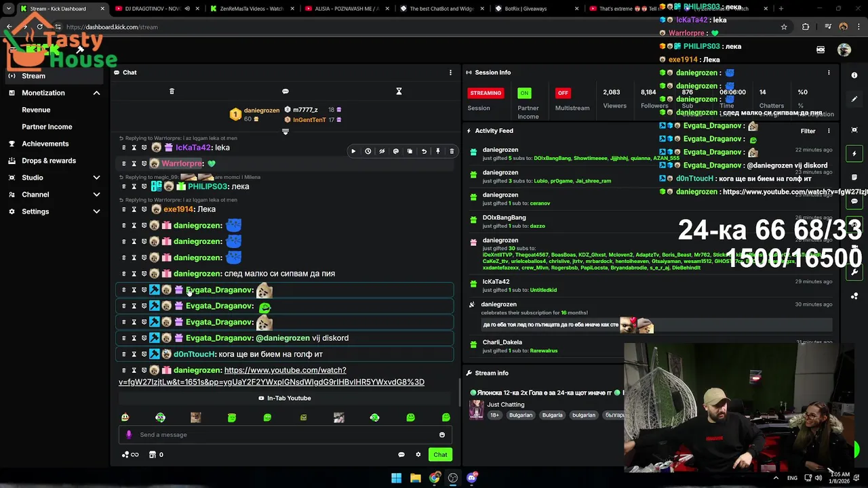The image size is (868, 488).
Task: Click clock timeout icon in message action toolbar
Action: (368, 151)
